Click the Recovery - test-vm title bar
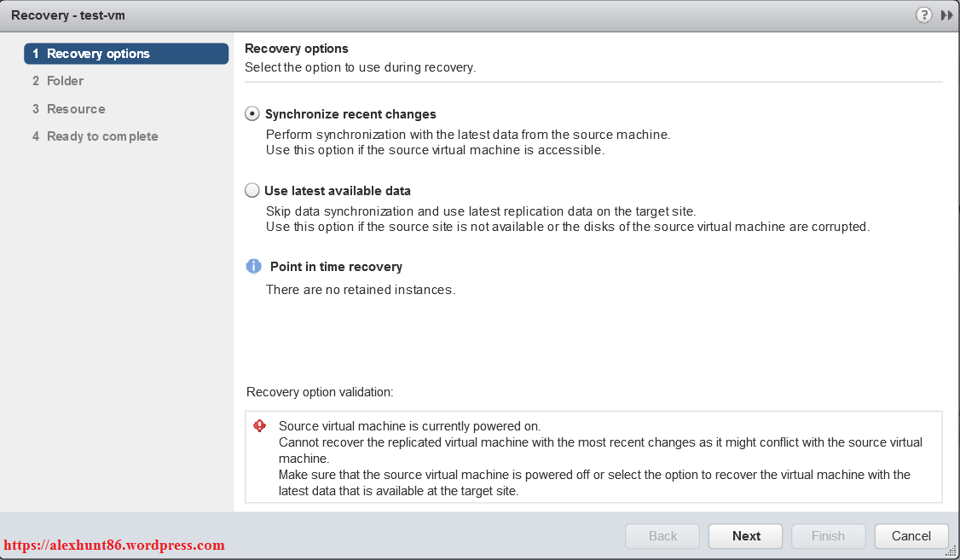Viewport: 960px width, 560px height. [68, 15]
